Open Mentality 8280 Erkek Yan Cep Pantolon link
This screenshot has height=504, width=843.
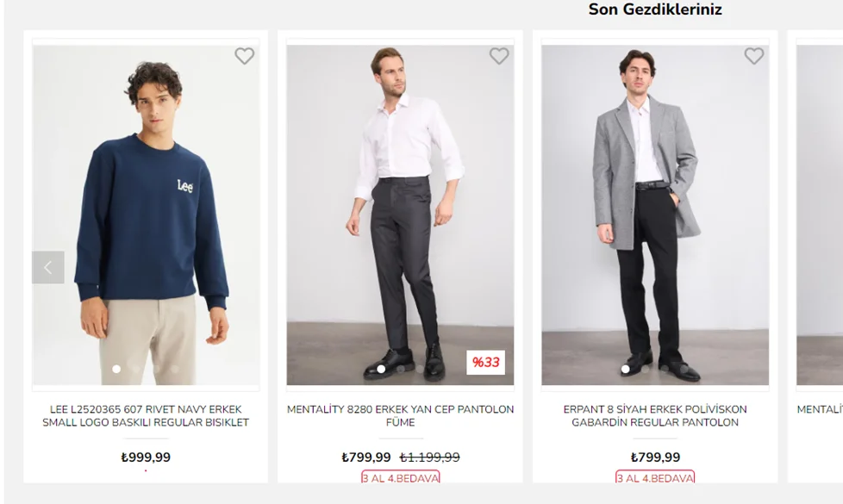click(400, 416)
